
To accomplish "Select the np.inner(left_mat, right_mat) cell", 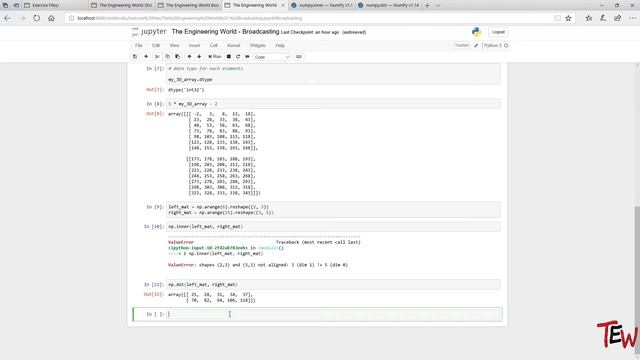I will 334,227.
